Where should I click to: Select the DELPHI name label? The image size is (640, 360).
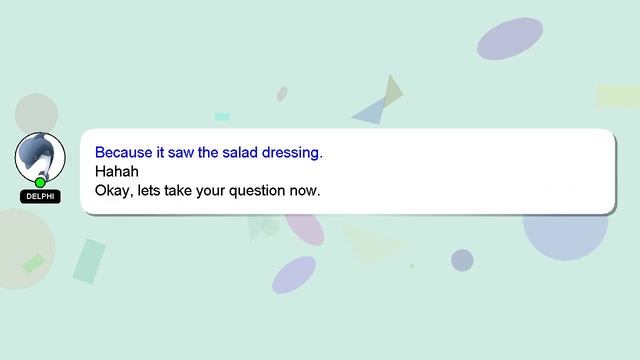[40, 196]
